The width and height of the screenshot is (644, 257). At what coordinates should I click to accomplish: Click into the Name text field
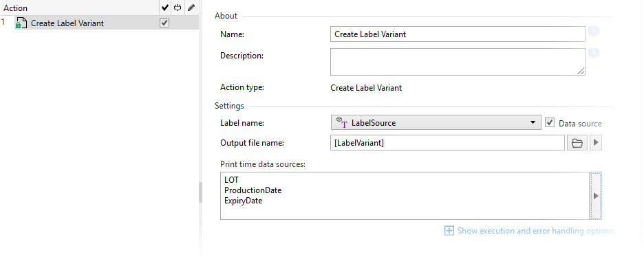458,34
